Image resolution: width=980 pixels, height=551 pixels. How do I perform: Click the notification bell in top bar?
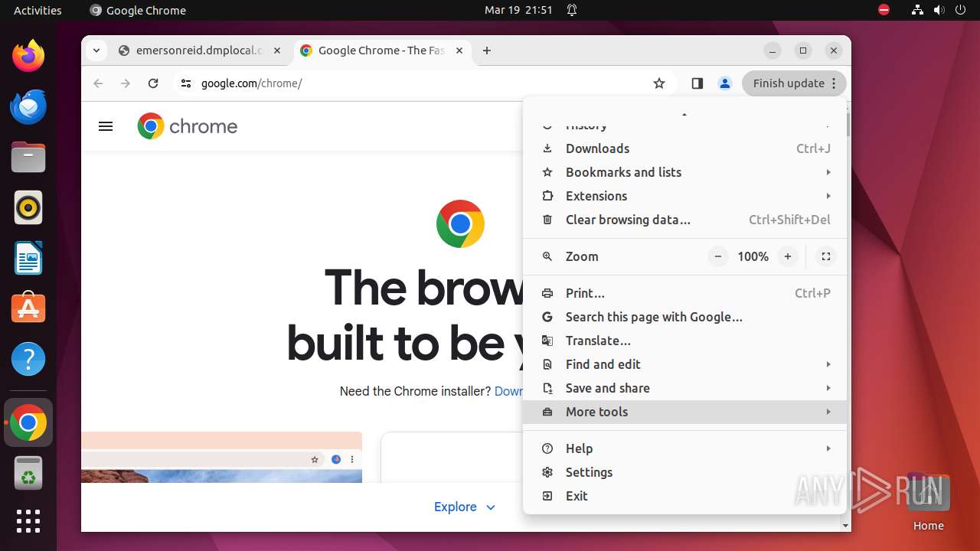tap(571, 10)
